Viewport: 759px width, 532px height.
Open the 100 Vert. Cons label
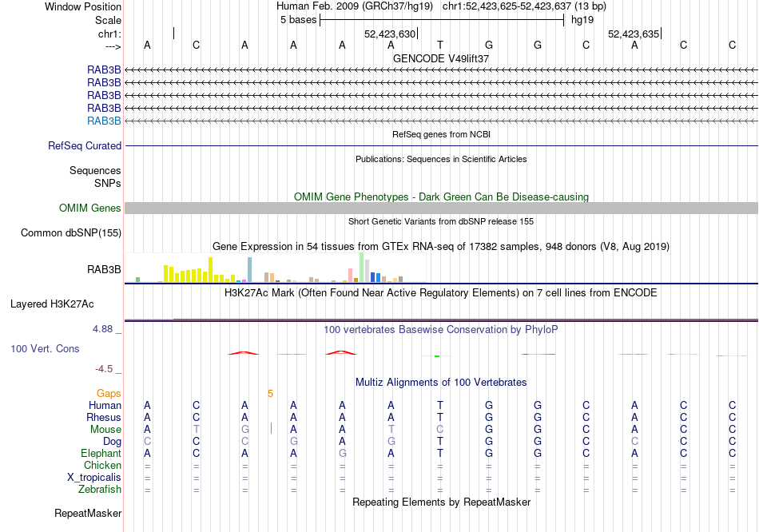coord(45,348)
